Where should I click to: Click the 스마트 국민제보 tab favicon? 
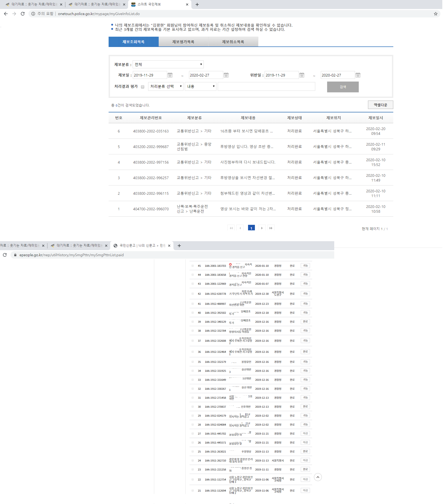[x=133, y=4]
